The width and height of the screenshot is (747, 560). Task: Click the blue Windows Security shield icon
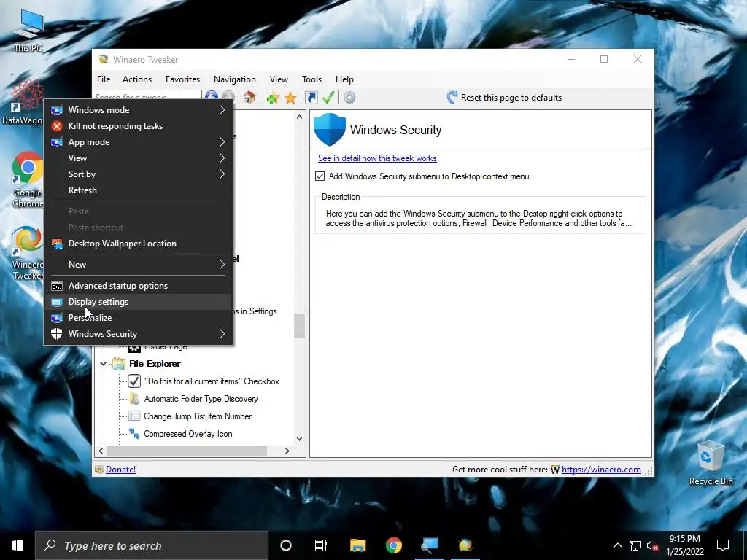330,130
